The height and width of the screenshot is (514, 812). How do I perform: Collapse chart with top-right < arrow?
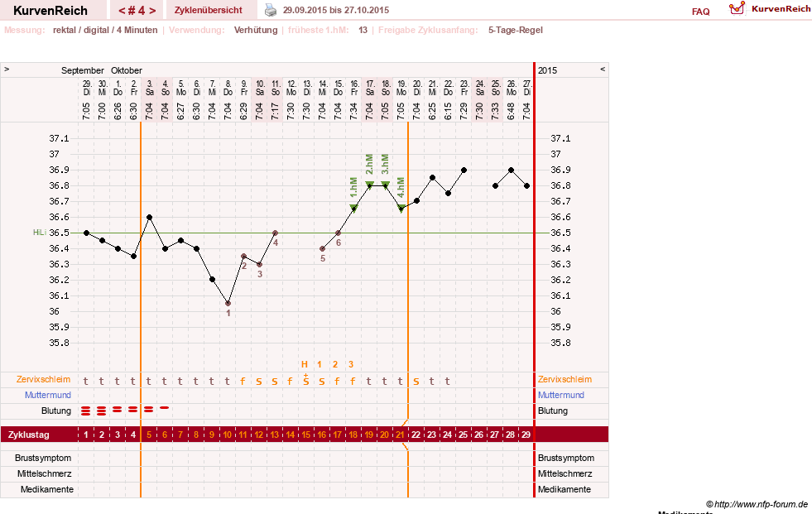point(603,69)
